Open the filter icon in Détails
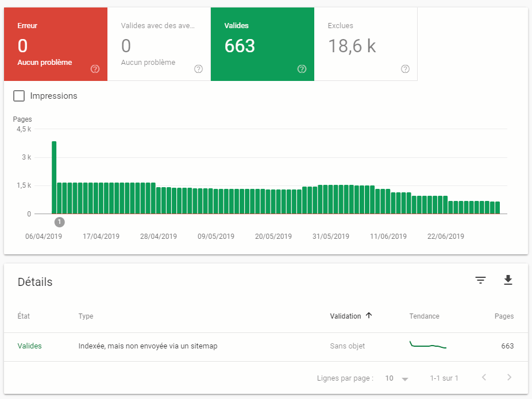 (x=480, y=280)
